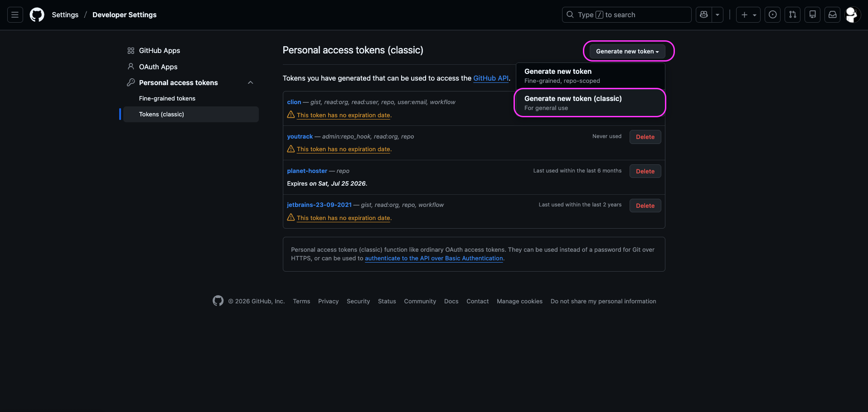Click the GitHub footer logo
The width and height of the screenshot is (868, 412).
point(218,301)
